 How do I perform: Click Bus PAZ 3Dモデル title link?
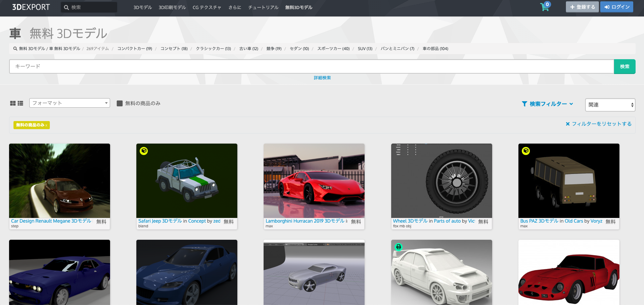tap(539, 221)
